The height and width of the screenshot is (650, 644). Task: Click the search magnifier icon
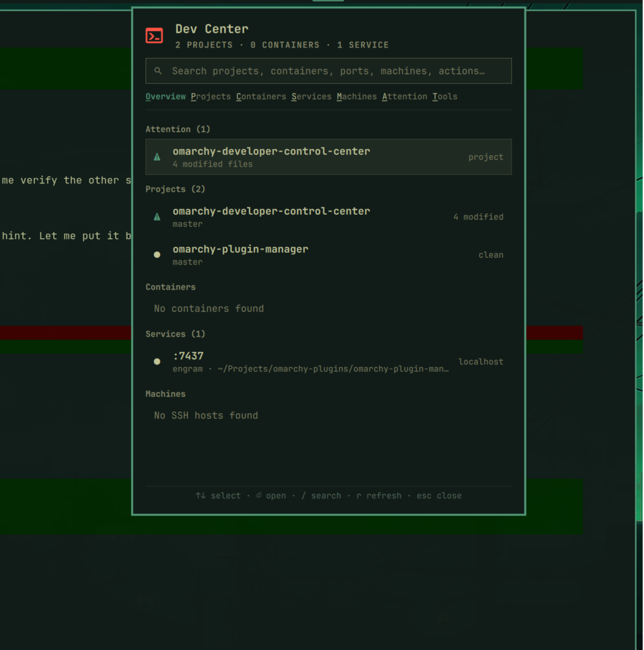(x=158, y=71)
